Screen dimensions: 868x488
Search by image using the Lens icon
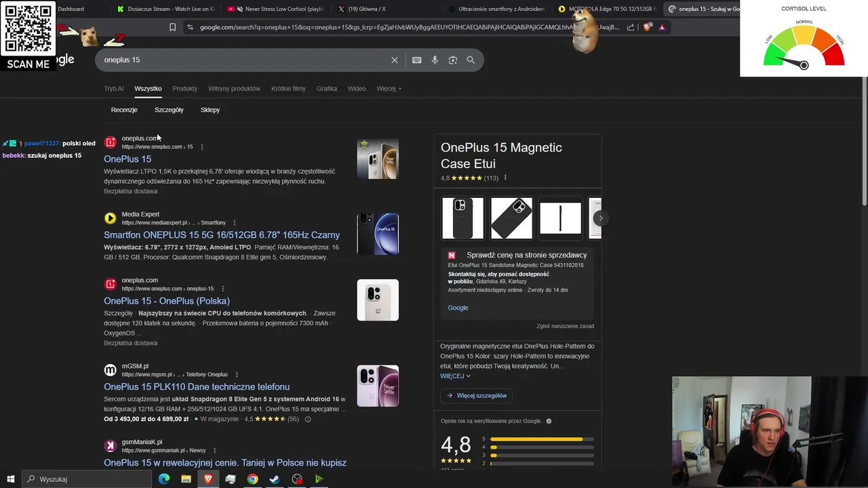[x=453, y=60]
